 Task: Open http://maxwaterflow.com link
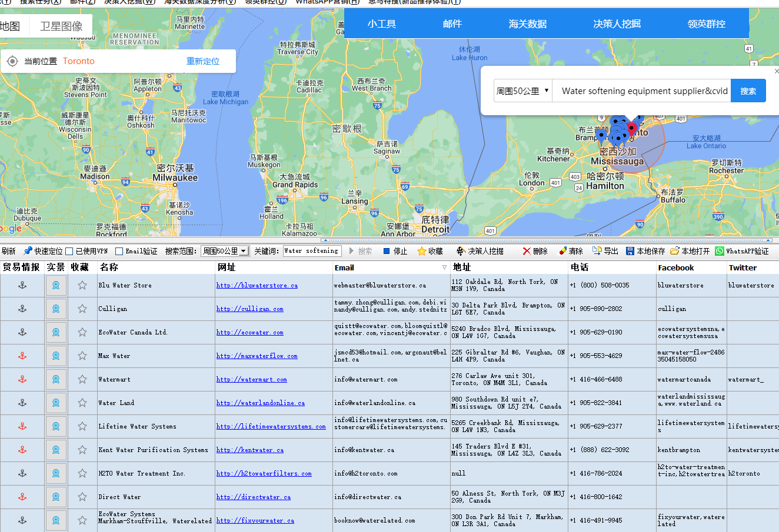point(257,356)
